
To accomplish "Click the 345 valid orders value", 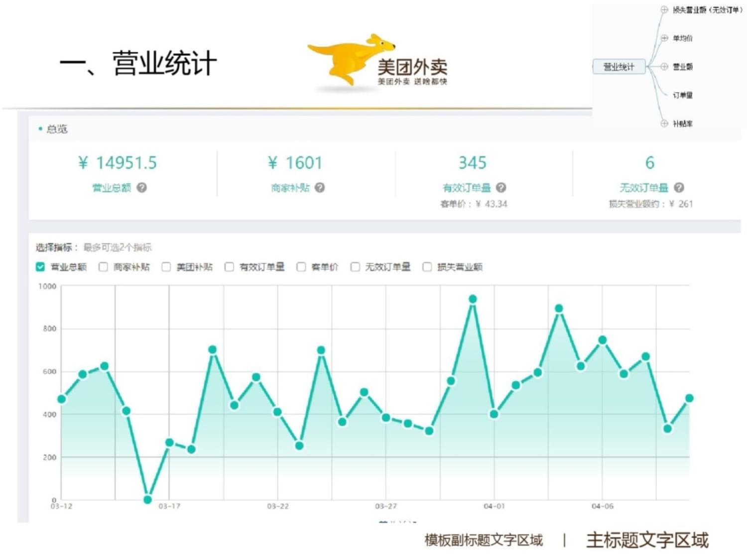I will (473, 163).
